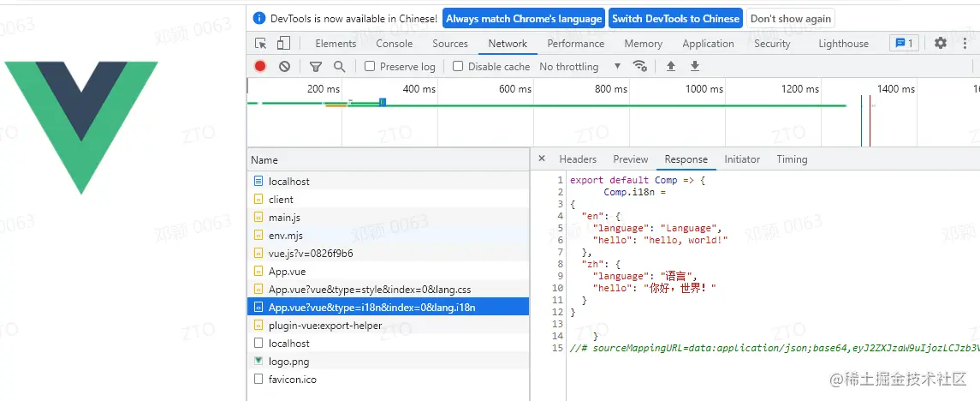Image resolution: width=980 pixels, height=401 pixels.
Task: Click Always match Chrome's language button
Action: [524, 19]
